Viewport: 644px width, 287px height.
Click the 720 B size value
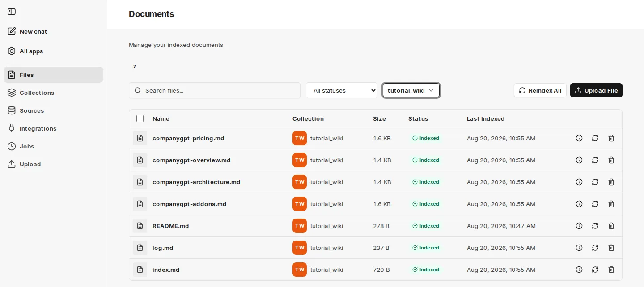pos(381,270)
